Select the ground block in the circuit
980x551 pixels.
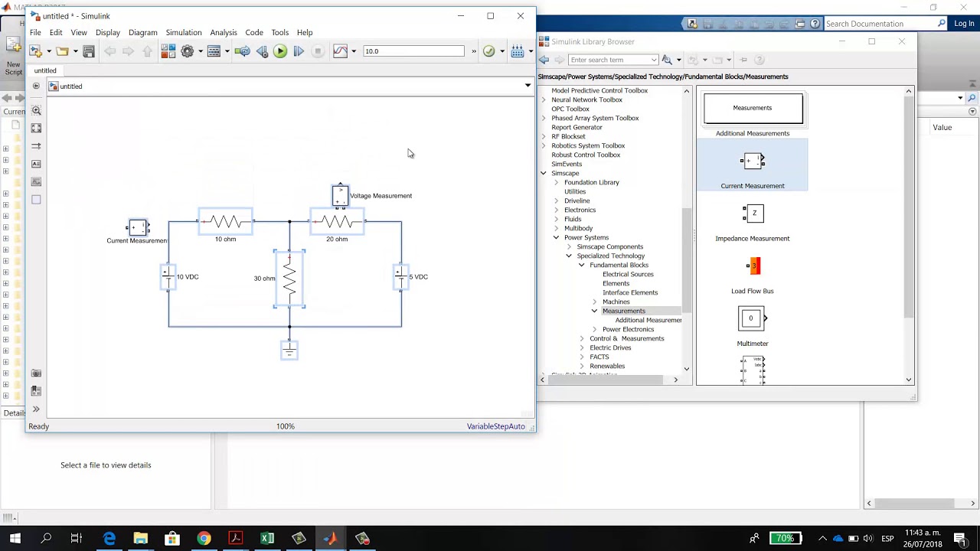pos(289,350)
